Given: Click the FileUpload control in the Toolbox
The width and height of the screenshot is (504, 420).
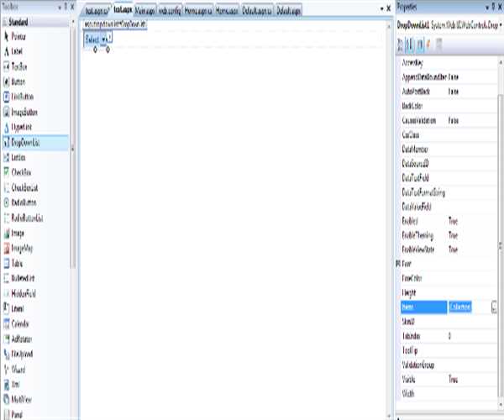Looking at the screenshot, I should pyautogui.click(x=23, y=353).
